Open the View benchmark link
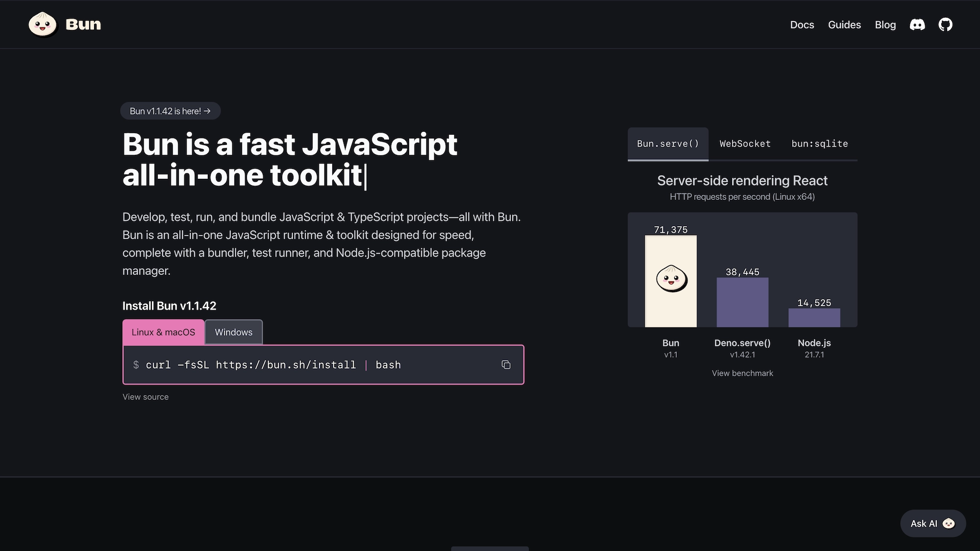 (x=742, y=373)
